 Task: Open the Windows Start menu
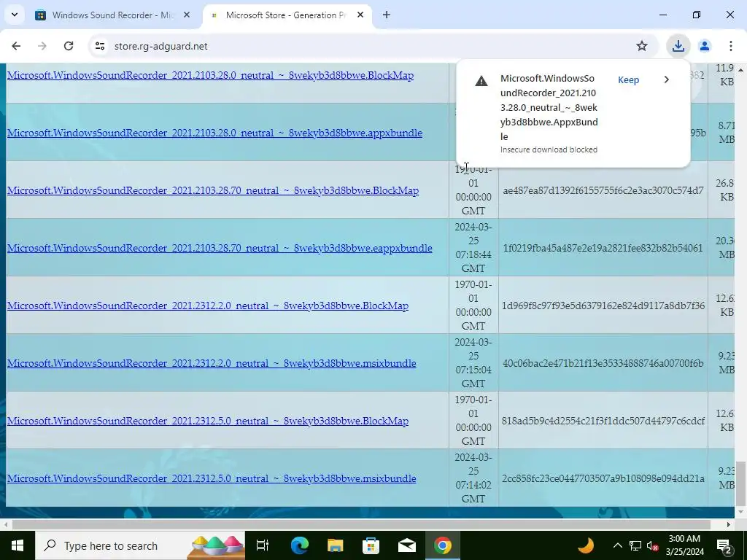(x=18, y=545)
